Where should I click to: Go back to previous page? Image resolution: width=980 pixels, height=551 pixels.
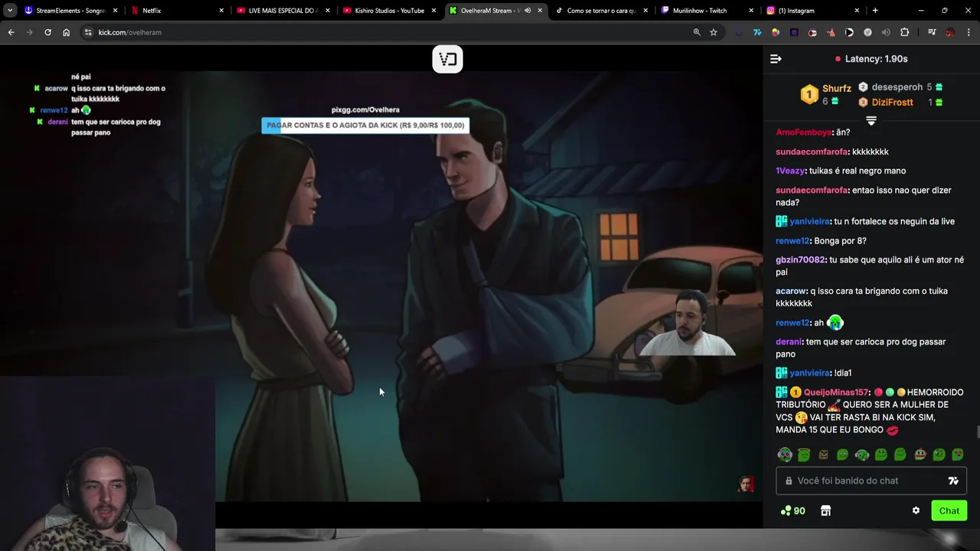pyautogui.click(x=11, y=32)
